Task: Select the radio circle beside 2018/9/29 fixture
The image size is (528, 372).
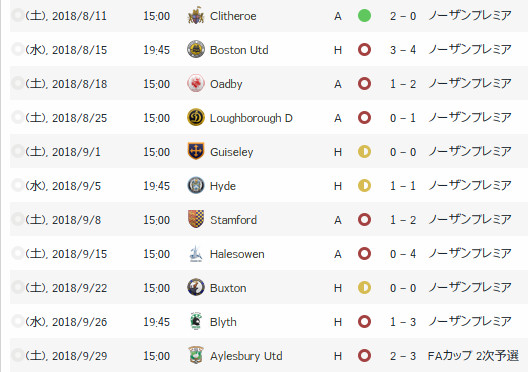Action: [17, 355]
